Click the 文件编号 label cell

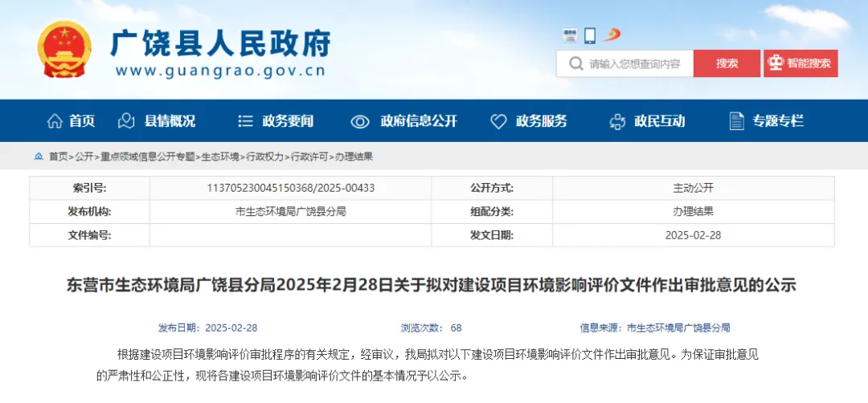pyautogui.click(x=89, y=235)
